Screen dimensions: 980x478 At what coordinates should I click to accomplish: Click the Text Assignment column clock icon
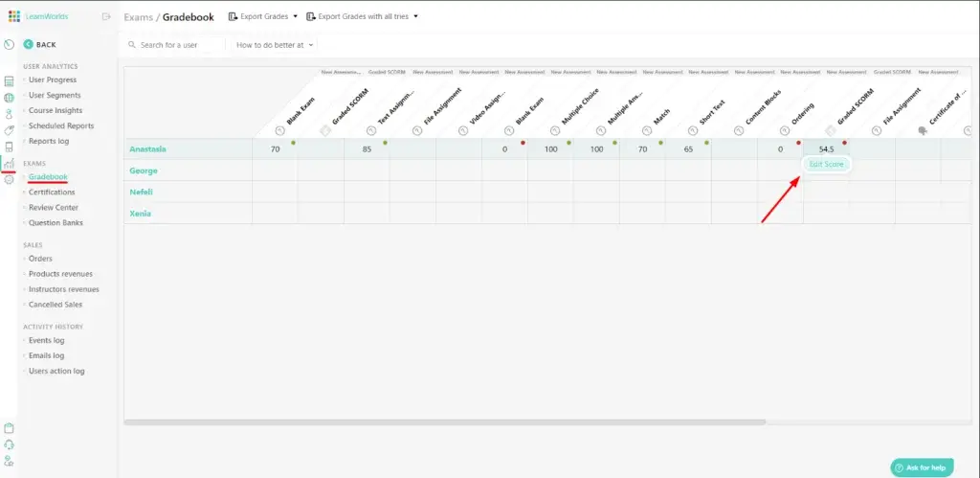click(371, 131)
